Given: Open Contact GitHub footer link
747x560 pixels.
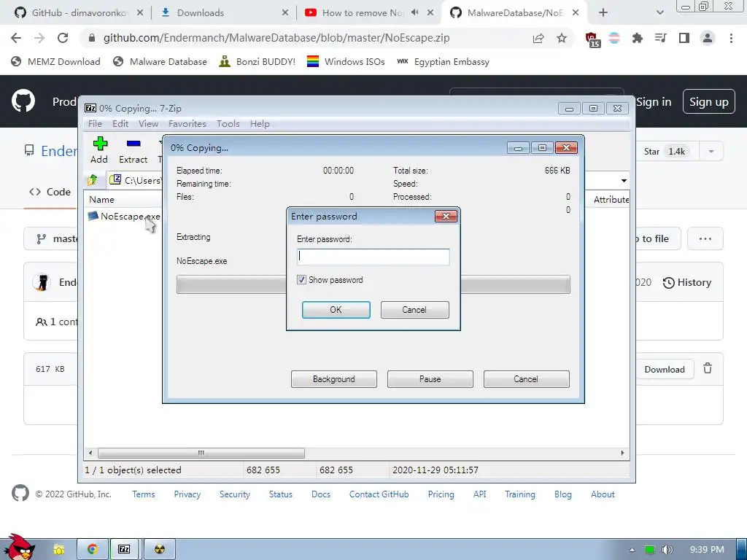Looking at the screenshot, I should point(379,494).
